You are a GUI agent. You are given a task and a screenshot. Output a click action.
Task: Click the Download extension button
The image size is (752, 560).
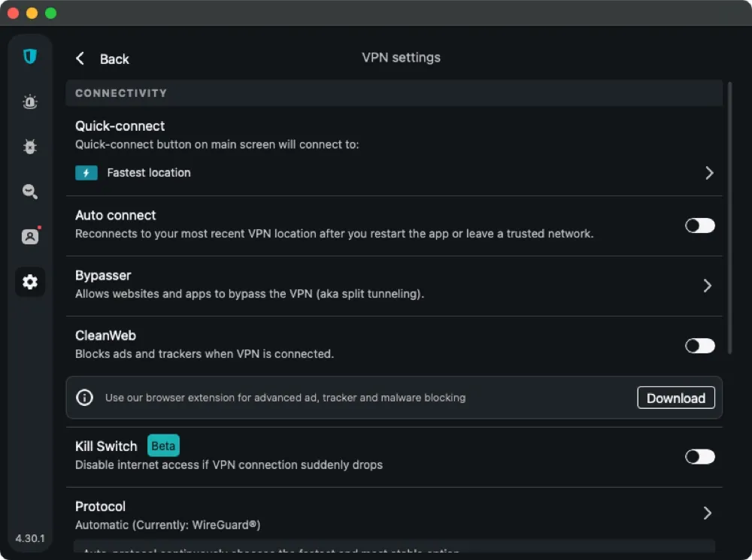(x=676, y=398)
